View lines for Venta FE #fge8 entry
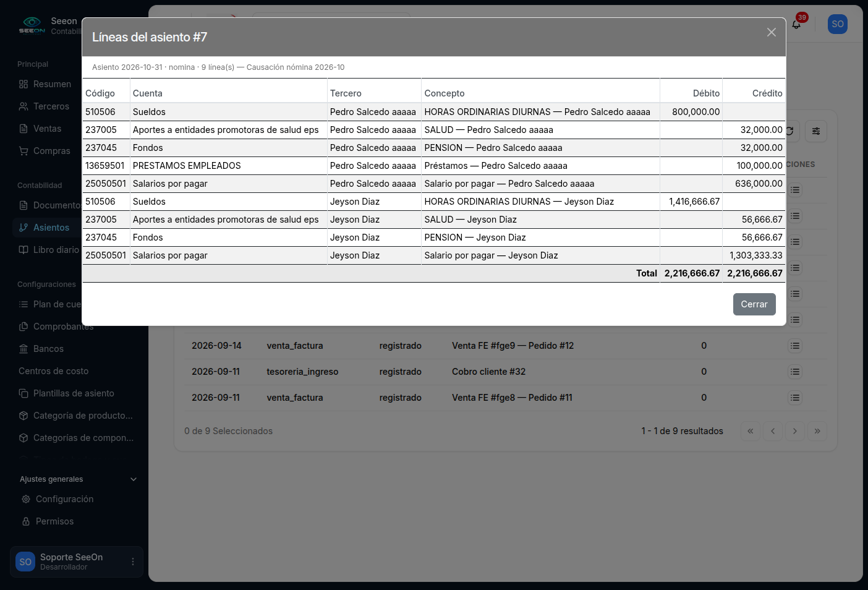This screenshot has height=590, width=868. coord(795,398)
